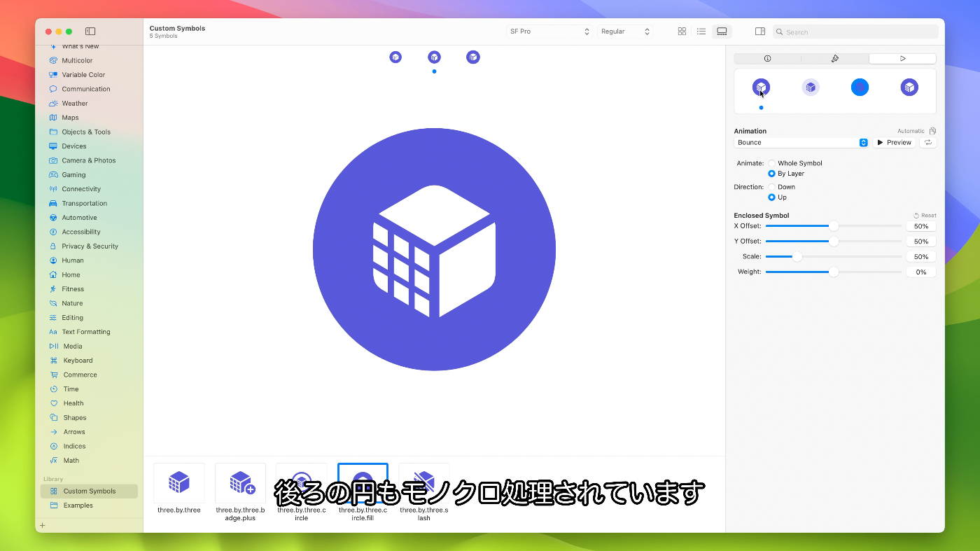The width and height of the screenshot is (980, 551).
Task: Toggle the inspector panel icon
Action: click(x=760, y=32)
